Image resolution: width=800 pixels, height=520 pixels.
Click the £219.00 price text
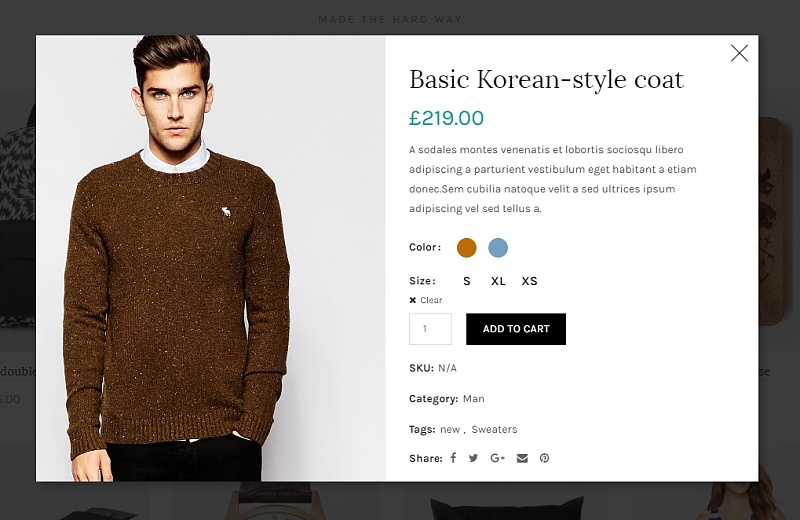click(x=446, y=118)
